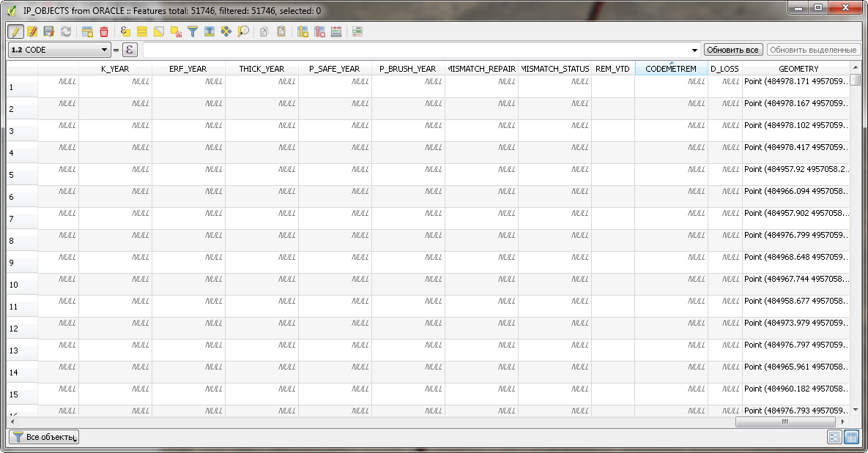Open Select by expression tool in toolbar

click(125, 31)
